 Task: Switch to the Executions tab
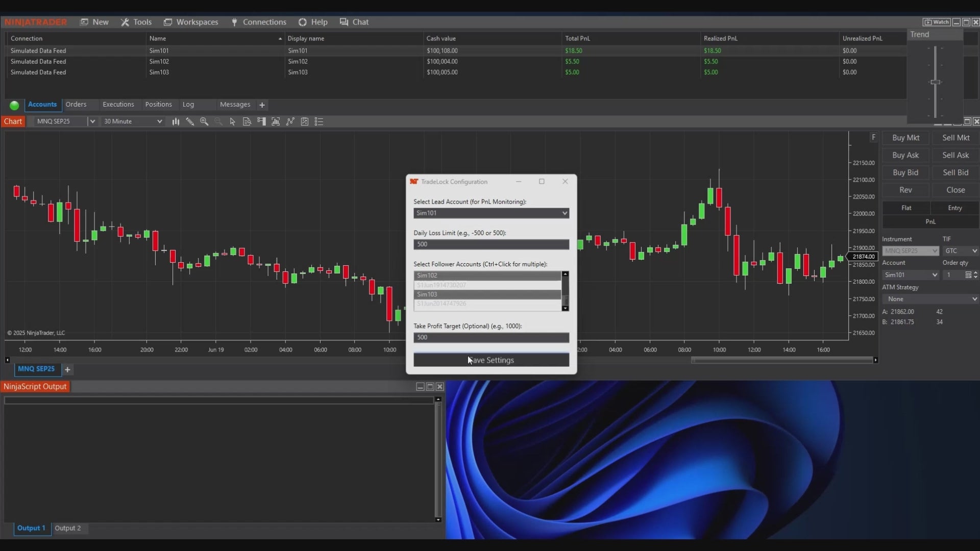(x=118, y=105)
